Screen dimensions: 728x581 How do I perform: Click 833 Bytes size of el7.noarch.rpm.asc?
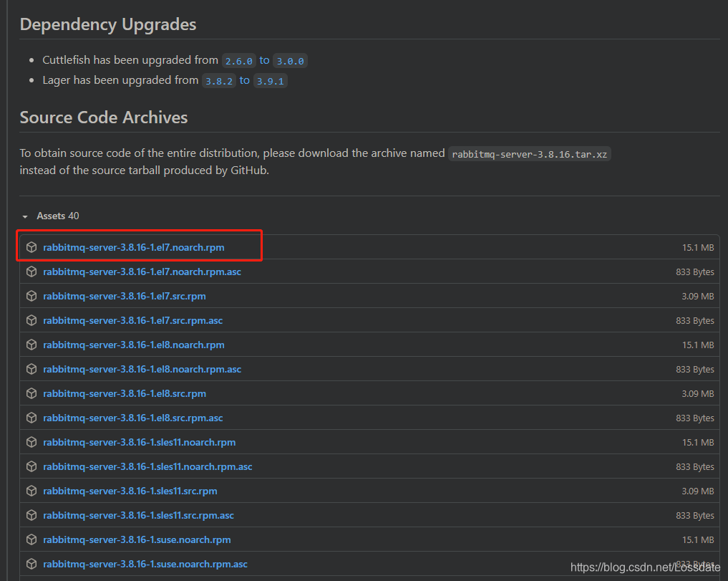[694, 272]
